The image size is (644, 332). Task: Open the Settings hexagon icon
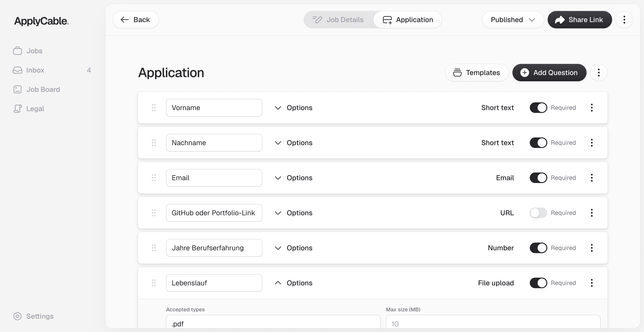(x=18, y=316)
